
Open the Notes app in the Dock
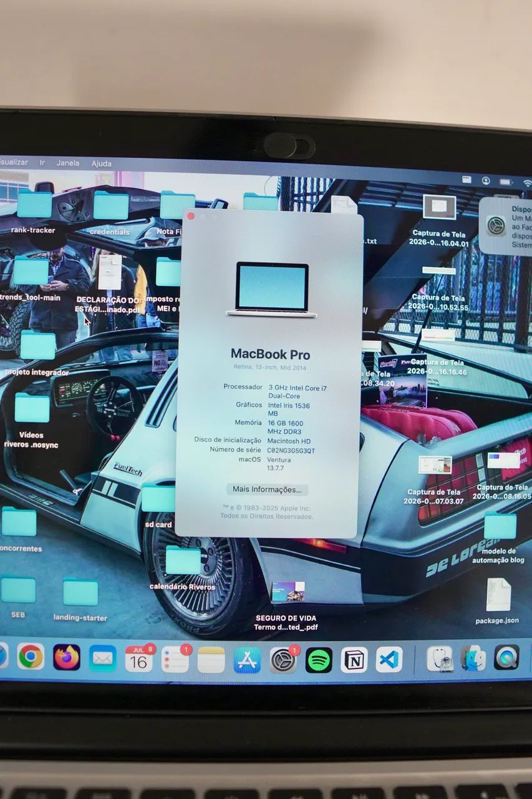[211, 660]
